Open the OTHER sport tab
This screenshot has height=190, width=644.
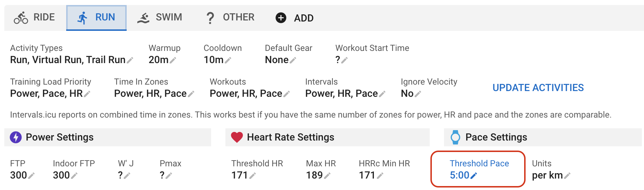tap(230, 18)
